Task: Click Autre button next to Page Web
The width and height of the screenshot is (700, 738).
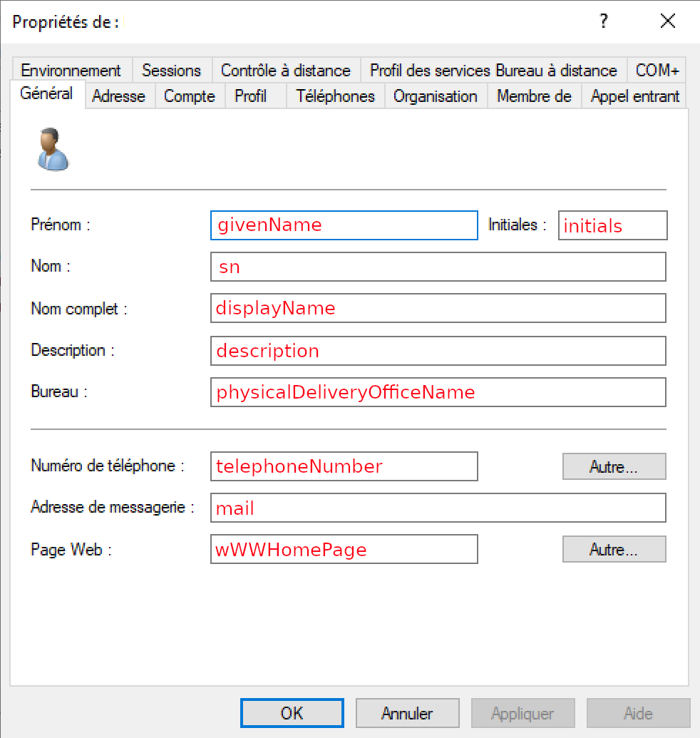Action: click(x=613, y=550)
